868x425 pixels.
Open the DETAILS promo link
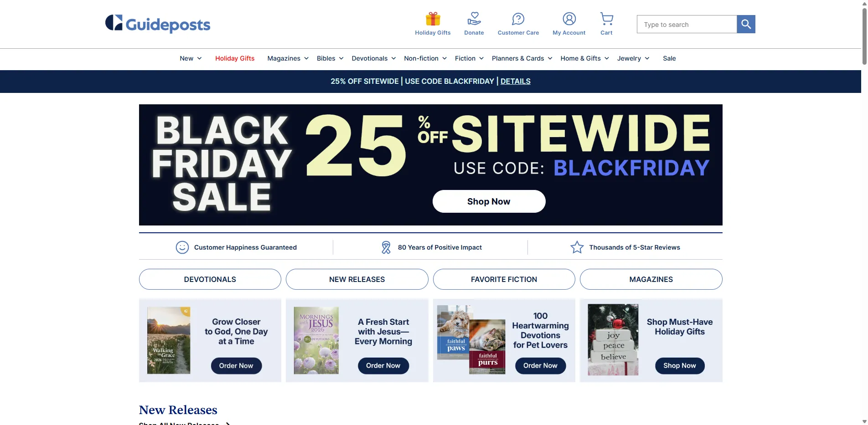[x=515, y=81]
